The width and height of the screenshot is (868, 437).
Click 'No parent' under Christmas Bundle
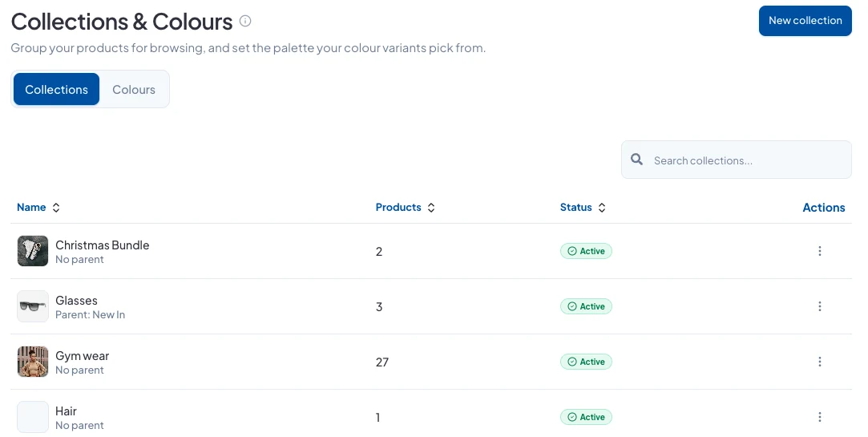(79, 259)
